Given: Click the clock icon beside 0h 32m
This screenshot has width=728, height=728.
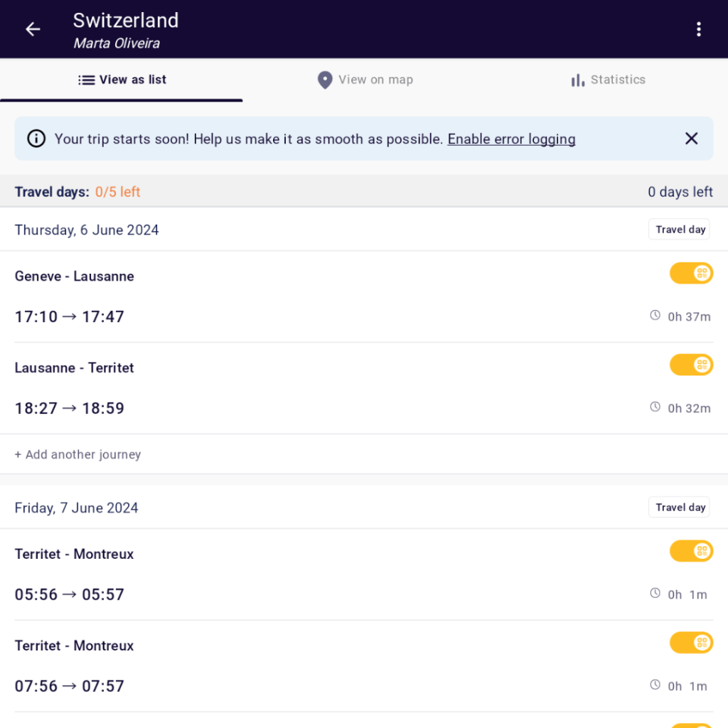Looking at the screenshot, I should 655,407.
